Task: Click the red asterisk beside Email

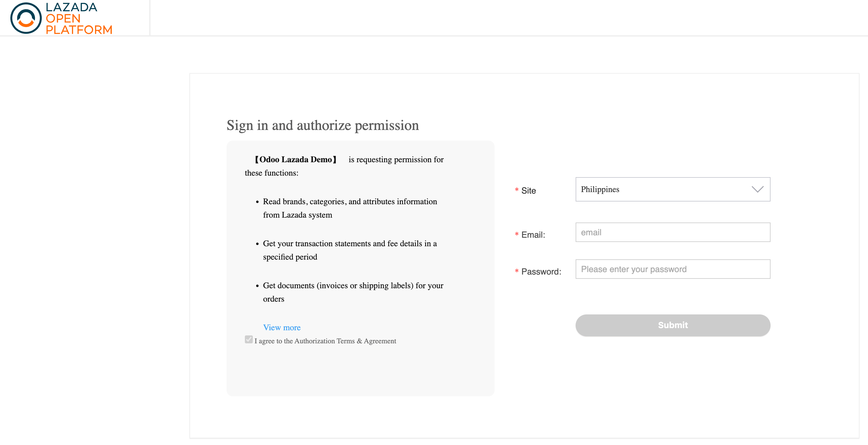Action: [516, 235]
